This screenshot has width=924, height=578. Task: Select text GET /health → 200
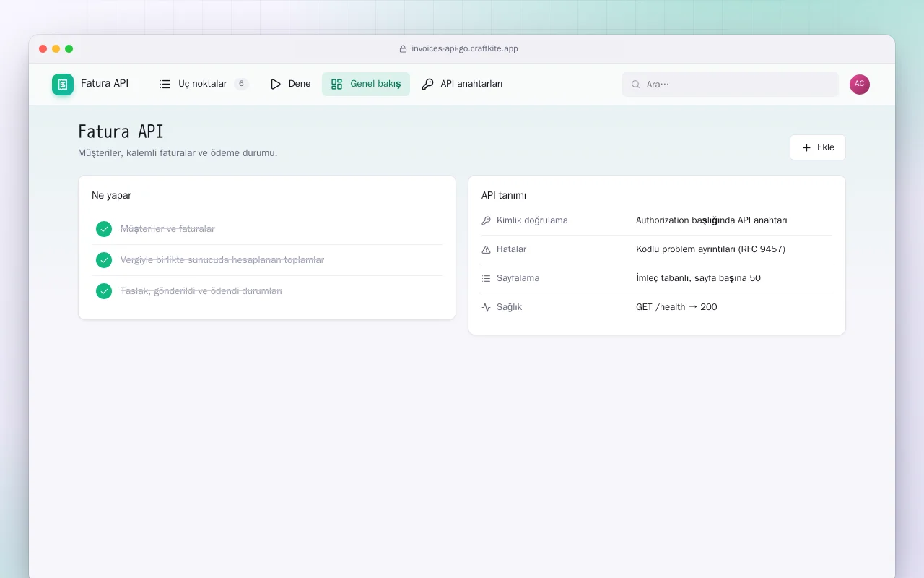pos(676,307)
